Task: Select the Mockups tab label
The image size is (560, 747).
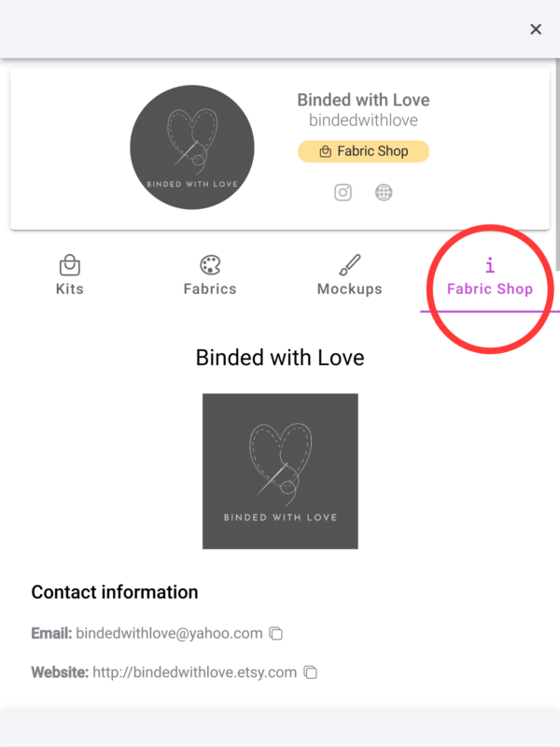Action: pyautogui.click(x=350, y=289)
